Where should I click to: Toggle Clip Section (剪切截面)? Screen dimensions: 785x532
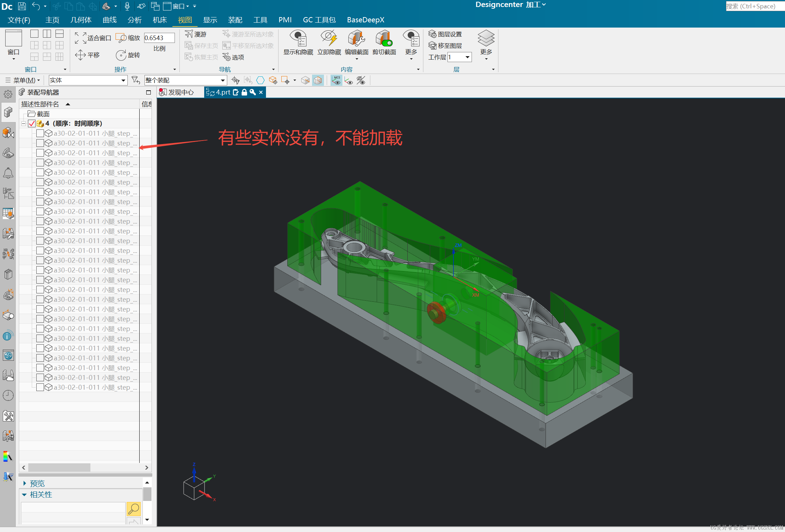pos(384,43)
